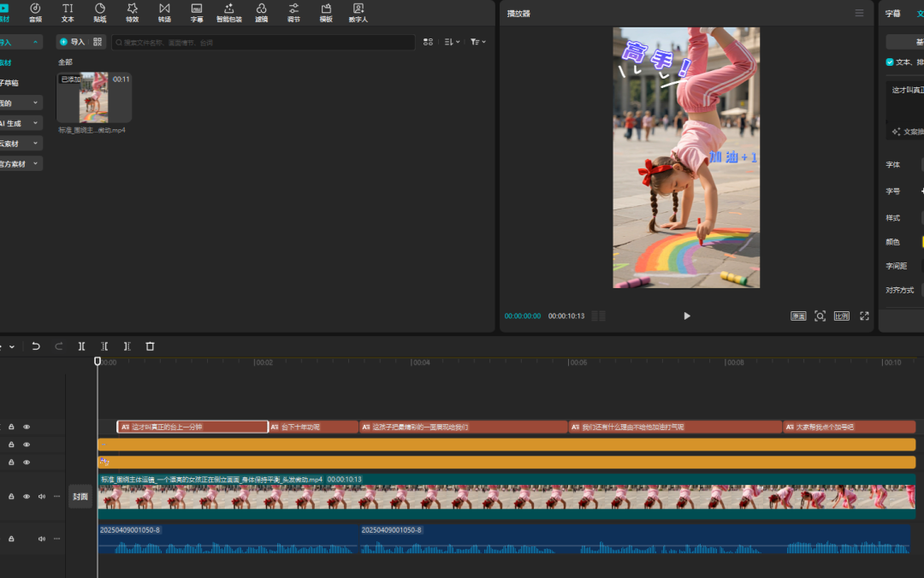Switch to the 音频 (Audio) top tab

35,12
